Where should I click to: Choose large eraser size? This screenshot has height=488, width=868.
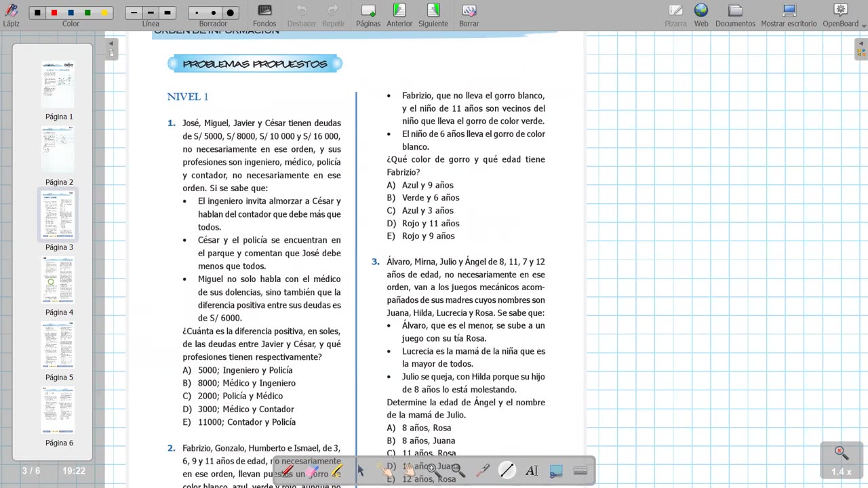(230, 13)
